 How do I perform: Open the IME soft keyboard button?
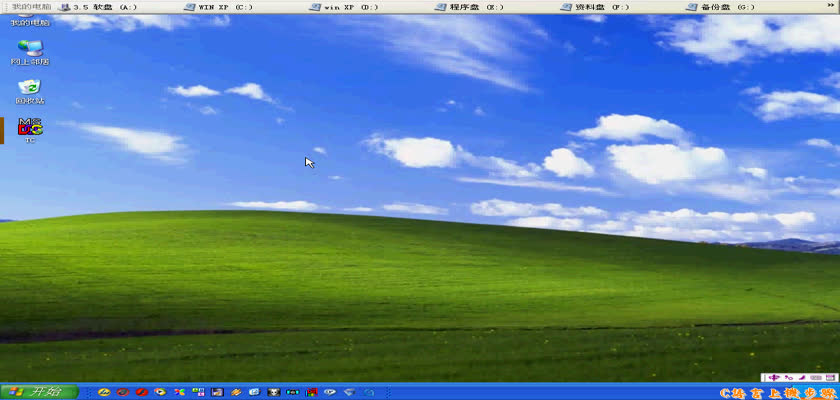[816, 378]
